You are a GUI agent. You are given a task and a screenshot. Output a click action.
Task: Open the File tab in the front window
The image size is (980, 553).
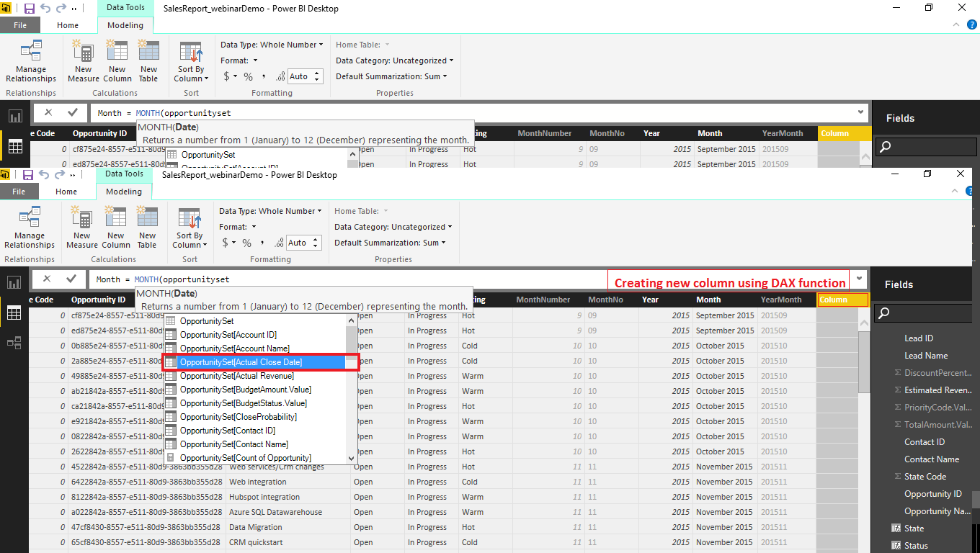19,192
